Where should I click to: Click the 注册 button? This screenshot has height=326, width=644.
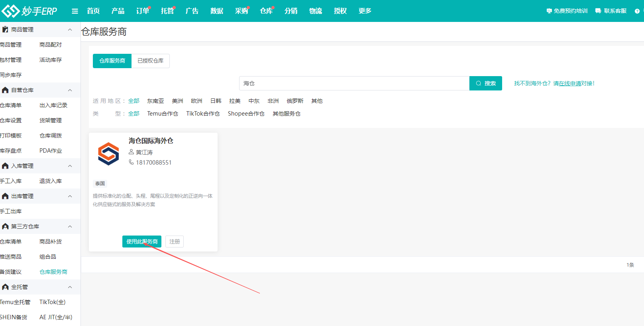pyautogui.click(x=175, y=242)
